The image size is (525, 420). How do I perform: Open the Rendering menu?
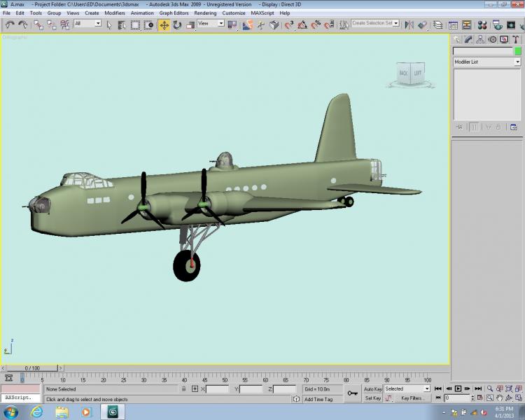205,13
